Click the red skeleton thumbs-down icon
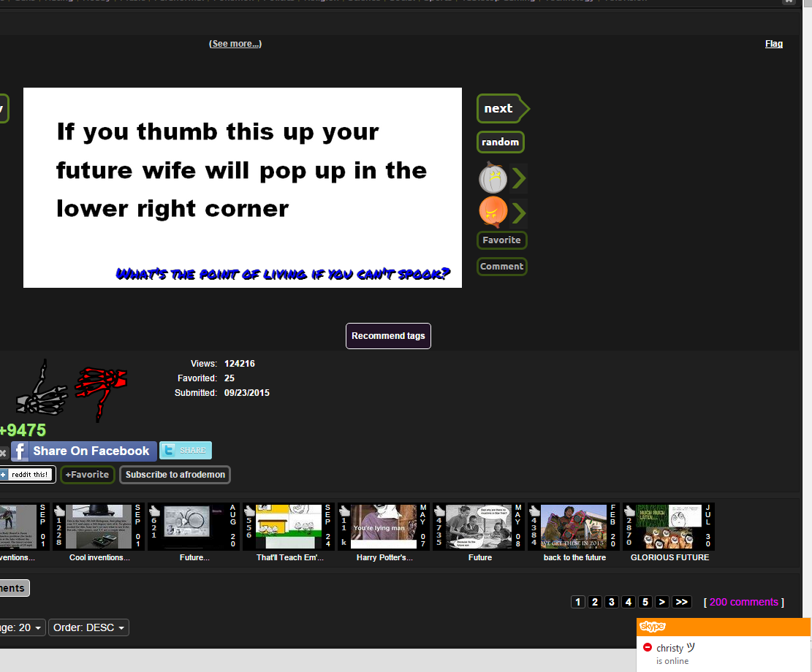 (x=101, y=386)
